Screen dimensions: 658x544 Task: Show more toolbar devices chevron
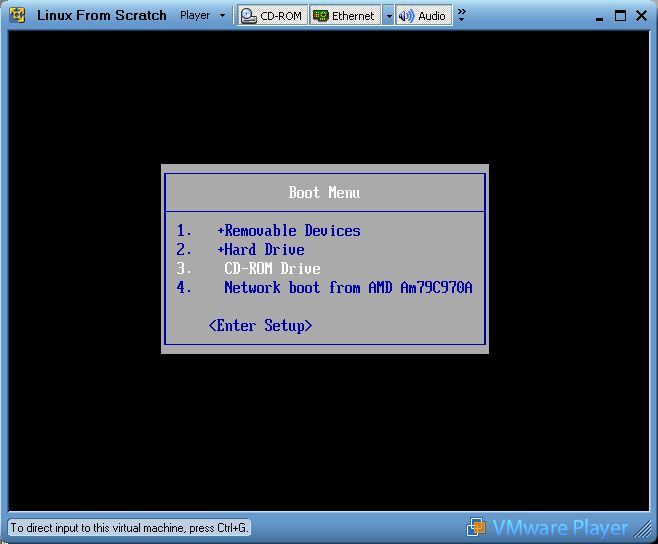coord(462,15)
